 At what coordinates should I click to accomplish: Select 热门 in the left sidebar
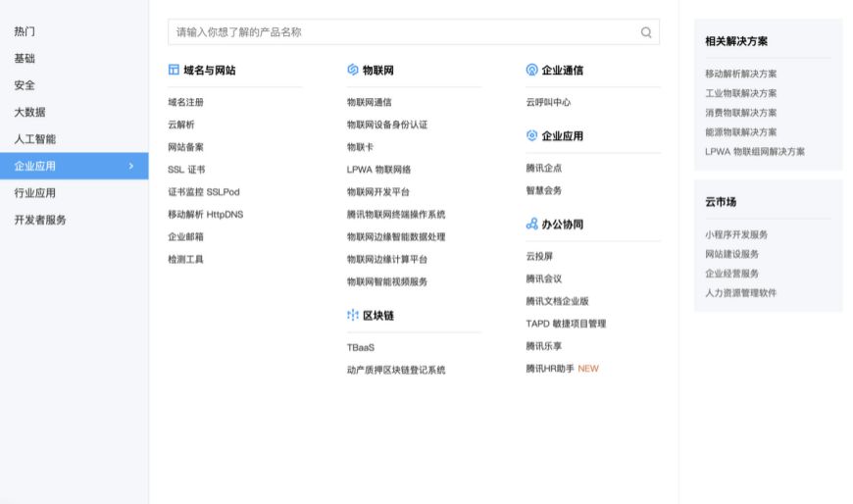(x=25, y=31)
